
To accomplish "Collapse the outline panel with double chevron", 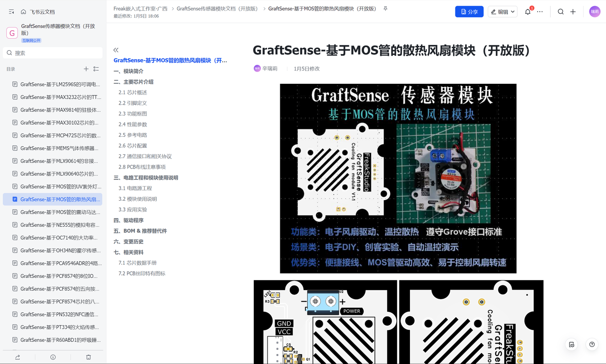I will click(116, 50).
